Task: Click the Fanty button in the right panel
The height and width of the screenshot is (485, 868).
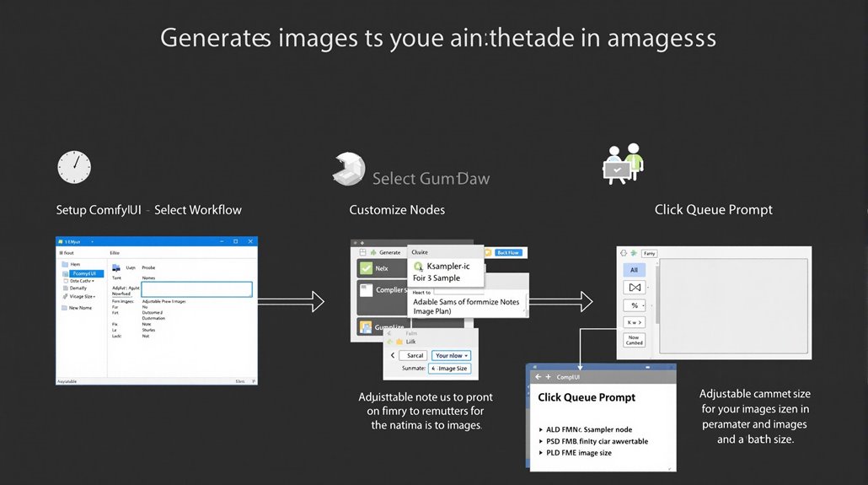Action: [650, 253]
